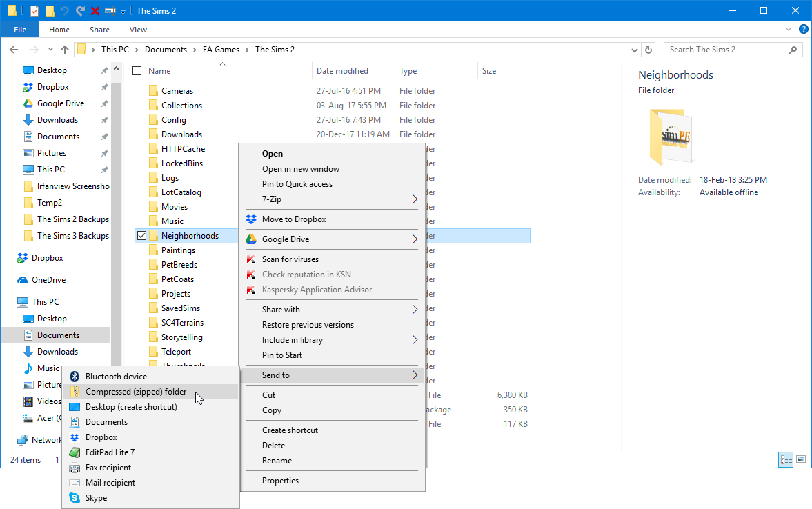Click the Videos filmstrip icon in navigation pane
This screenshot has width=812, height=509.
point(28,401)
